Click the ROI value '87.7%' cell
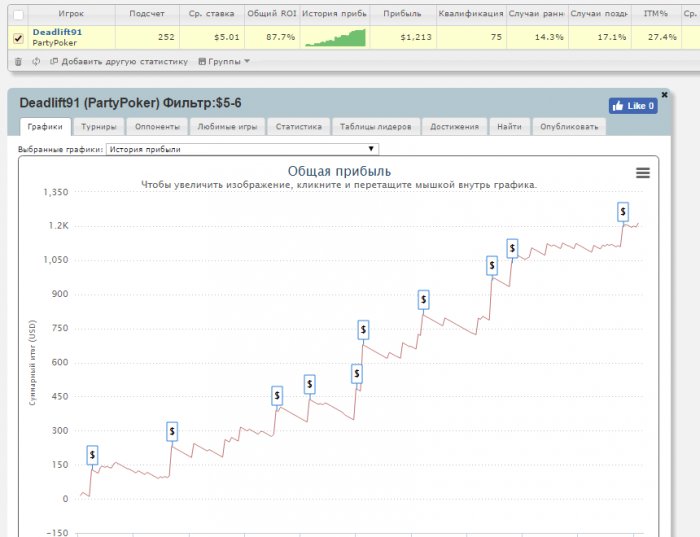Viewport: 700px width, 537px height. coord(272,37)
